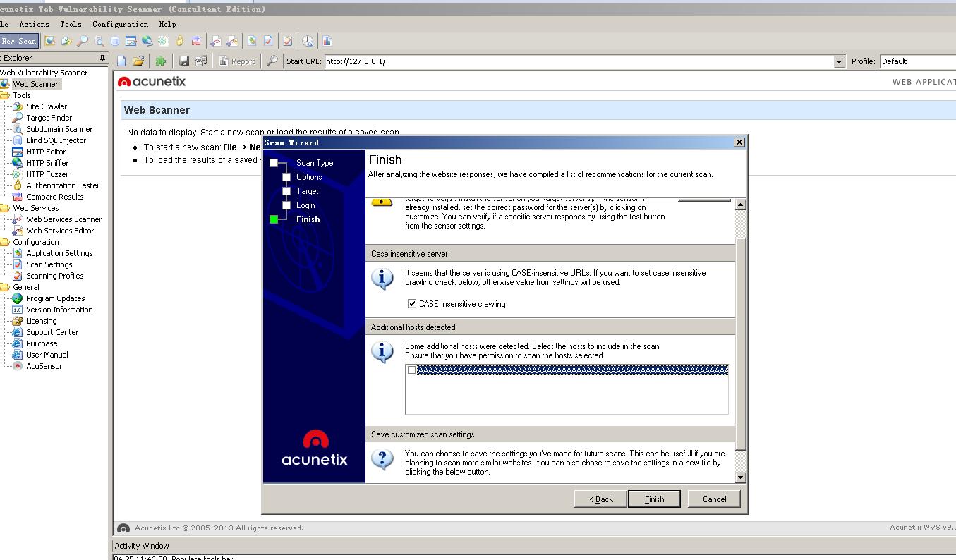Select the HTTP Sniffer icon in sidebar
This screenshot has height=560, width=956.
tap(18, 163)
